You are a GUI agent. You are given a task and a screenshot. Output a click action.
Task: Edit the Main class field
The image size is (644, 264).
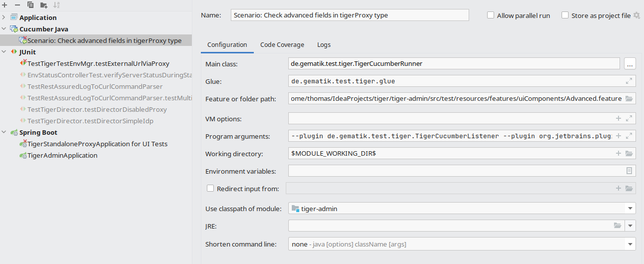(x=454, y=63)
